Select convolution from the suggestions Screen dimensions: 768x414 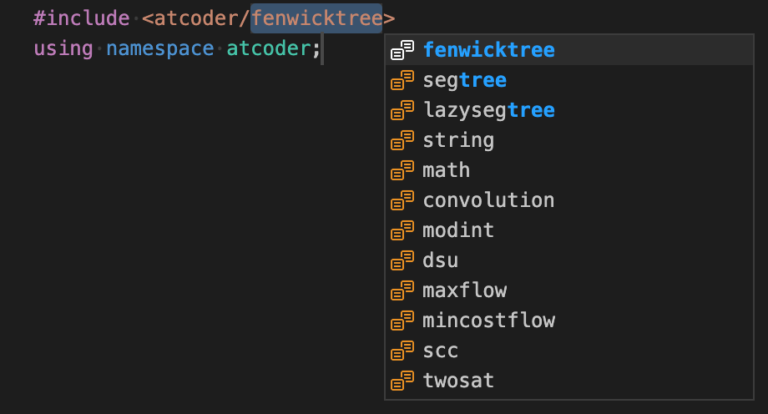(x=569, y=200)
